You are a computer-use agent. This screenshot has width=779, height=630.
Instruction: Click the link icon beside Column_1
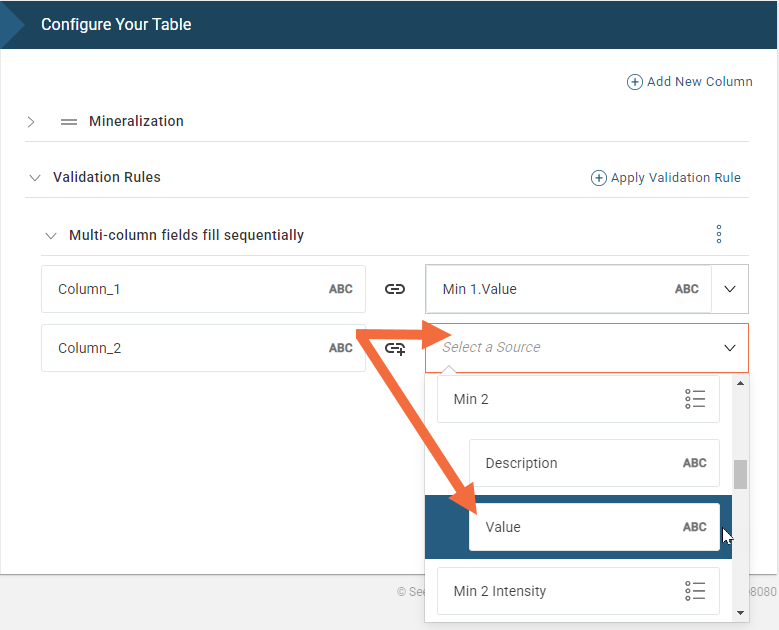tap(395, 289)
